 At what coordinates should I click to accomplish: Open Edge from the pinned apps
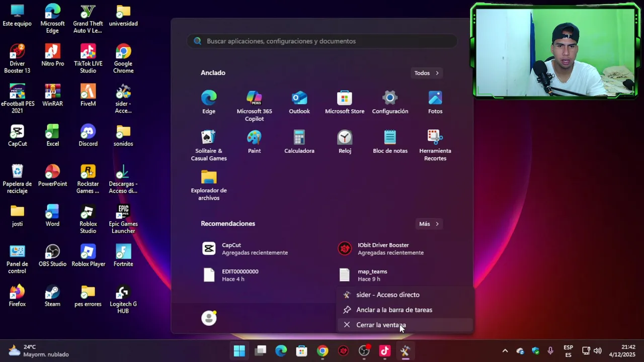pyautogui.click(x=209, y=103)
